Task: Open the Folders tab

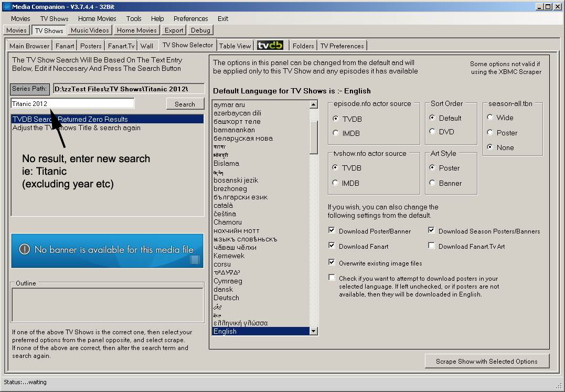Action: (303, 46)
